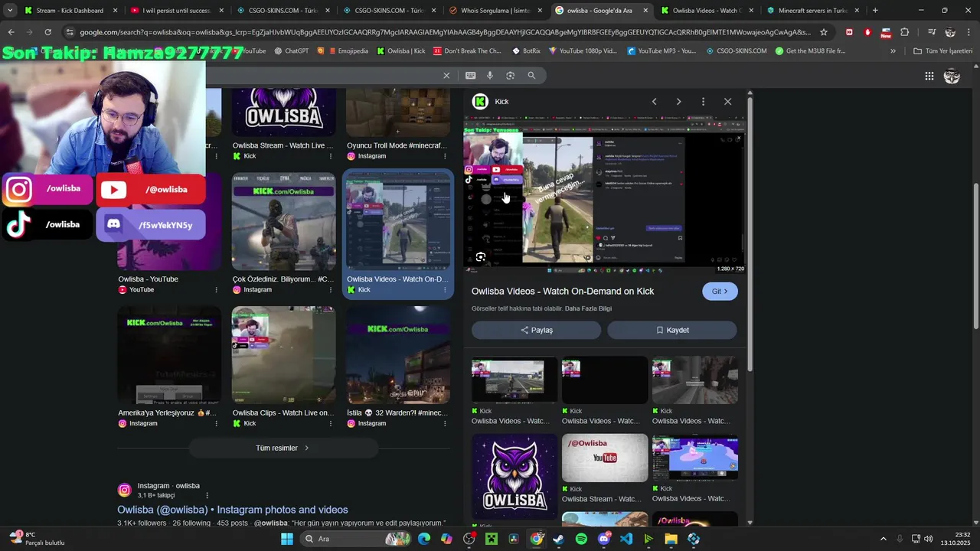Select the OWLISBA purple owl logo related image
The height and width of the screenshot is (551, 980).
pyautogui.click(x=514, y=477)
